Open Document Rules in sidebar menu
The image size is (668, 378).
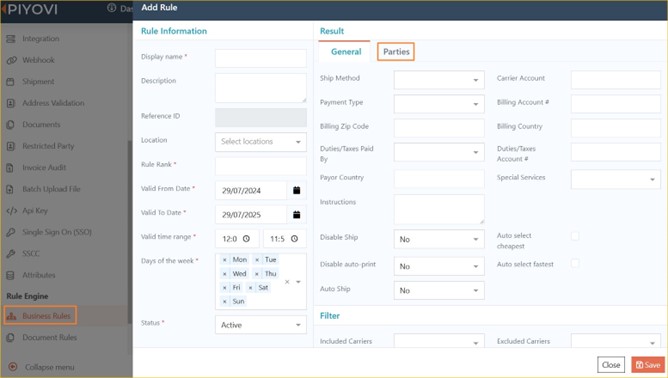[49, 338]
